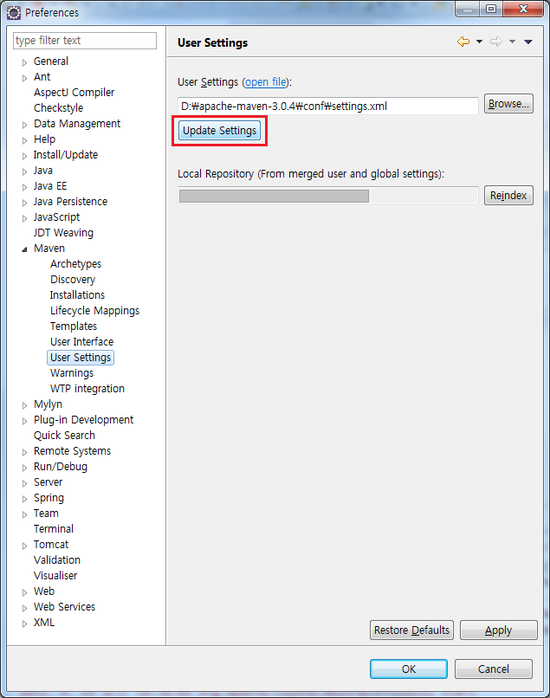Click Restore Defaults button
This screenshot has height=698, width=550.
[x=412, y=630]
